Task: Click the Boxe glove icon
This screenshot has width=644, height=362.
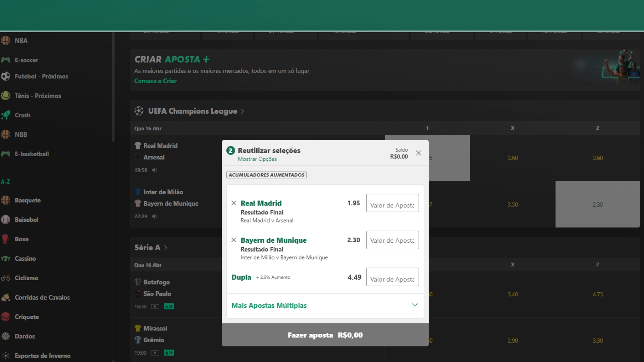Action: (x=5, y=239)
